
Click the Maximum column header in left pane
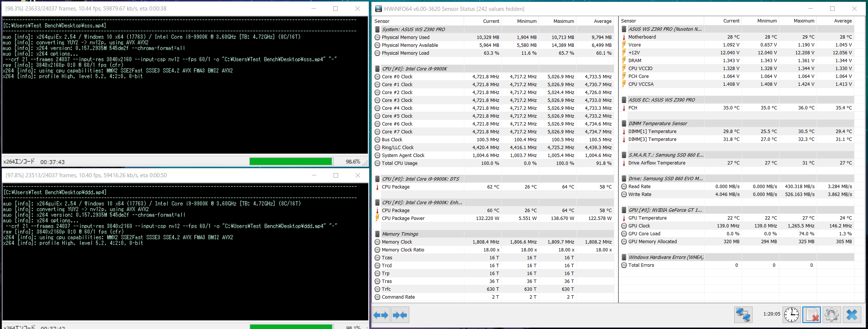coord(557,21)
